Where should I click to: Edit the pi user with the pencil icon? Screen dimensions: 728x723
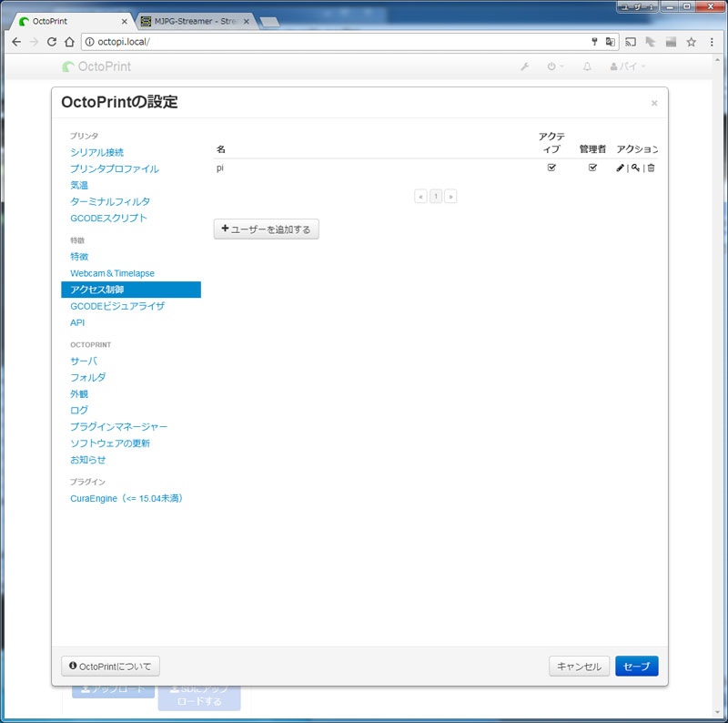tap(620, 168)
